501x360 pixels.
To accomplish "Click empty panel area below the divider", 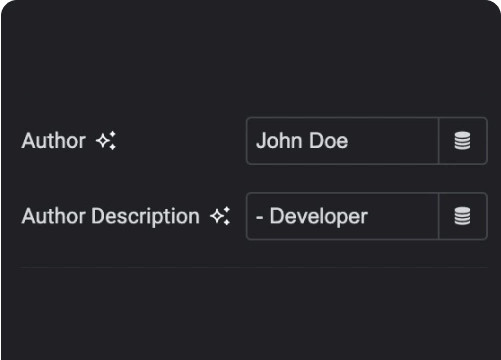I will pos(250,313).
